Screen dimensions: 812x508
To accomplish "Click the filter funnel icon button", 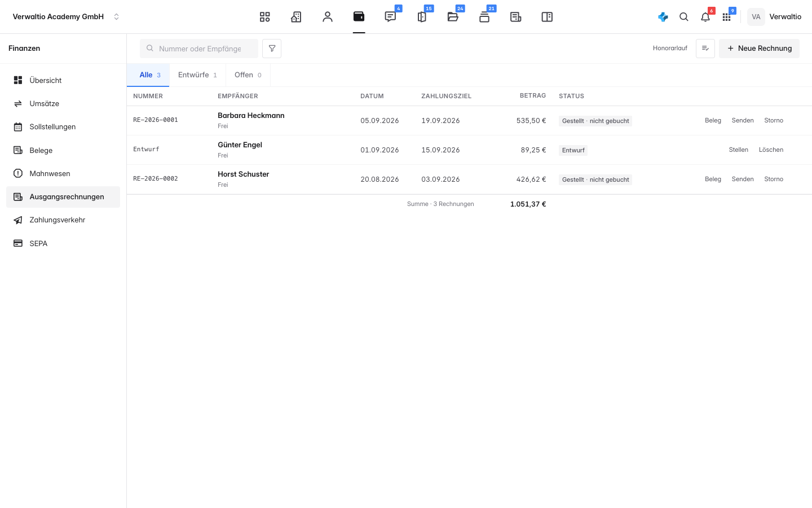I will (x=272, y=49).
